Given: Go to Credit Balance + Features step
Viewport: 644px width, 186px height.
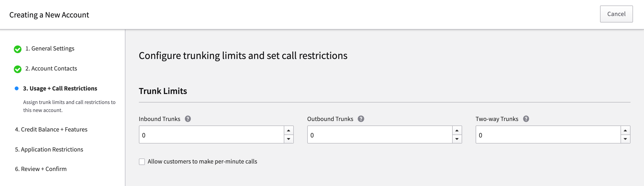Looking at the screenshot, I should coord(51,129).
